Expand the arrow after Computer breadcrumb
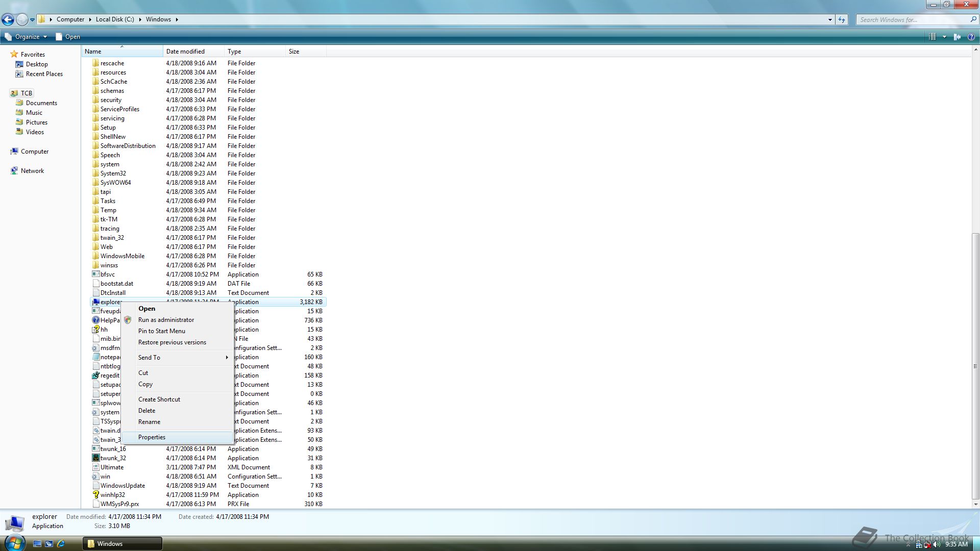 click(90, 19)
